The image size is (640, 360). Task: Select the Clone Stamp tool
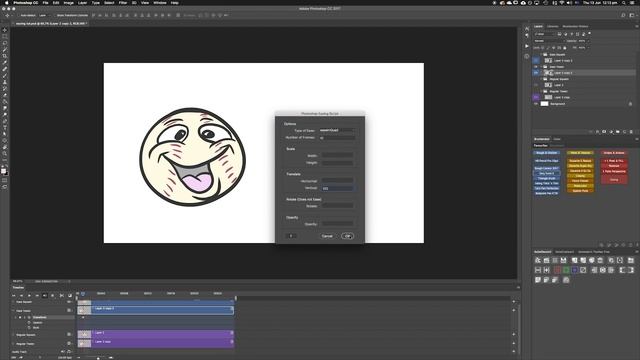tap(5, 82)
